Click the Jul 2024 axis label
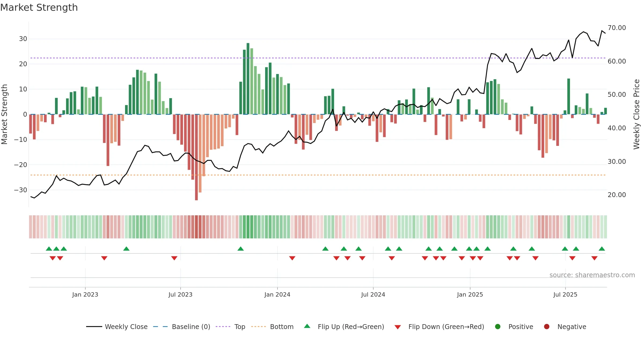Viewport: 644px width, 362px height. (x=373, y=294)
